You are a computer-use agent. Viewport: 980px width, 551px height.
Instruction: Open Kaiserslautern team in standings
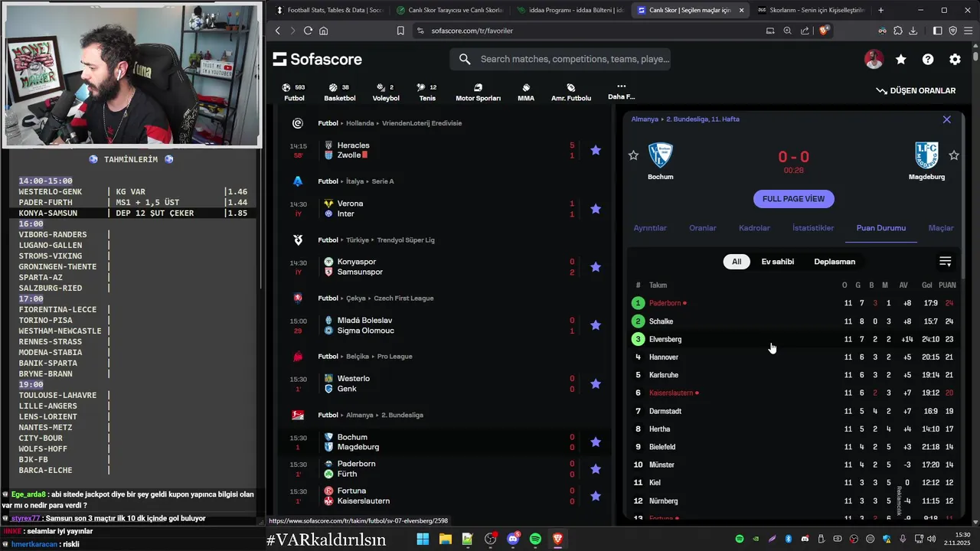[x=671, y=393]
